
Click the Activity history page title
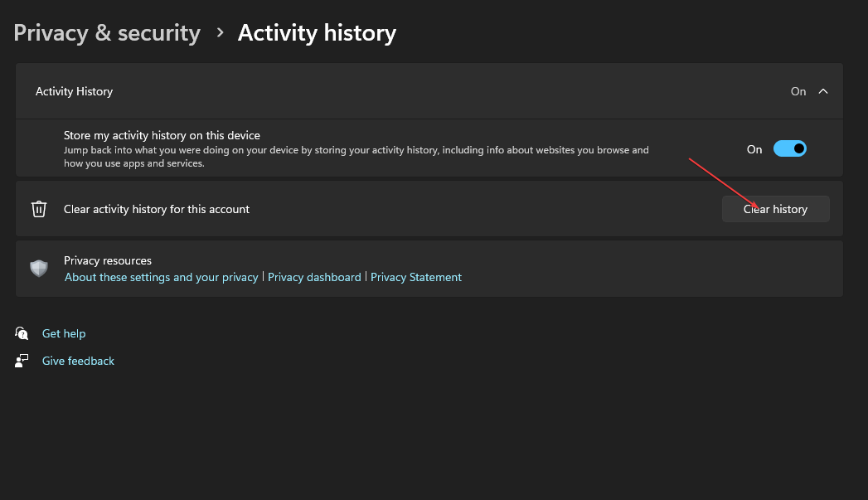pyautogui.click(x=317, y=32)
